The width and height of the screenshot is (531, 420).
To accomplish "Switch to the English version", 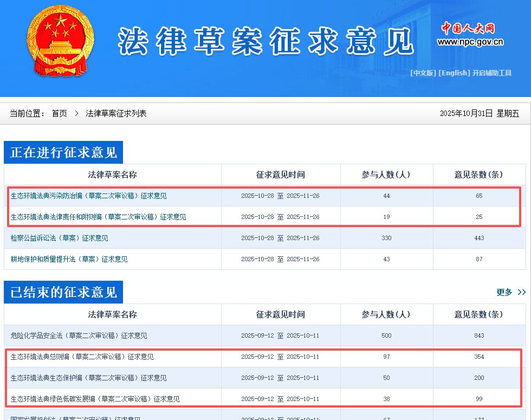I will 454,73.
